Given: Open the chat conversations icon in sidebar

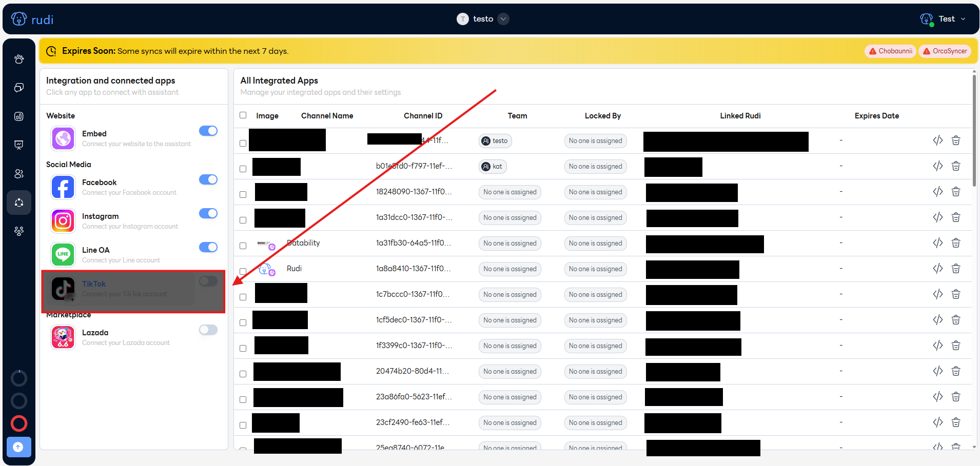Looking at the screenshot, I should coord(19,88).
